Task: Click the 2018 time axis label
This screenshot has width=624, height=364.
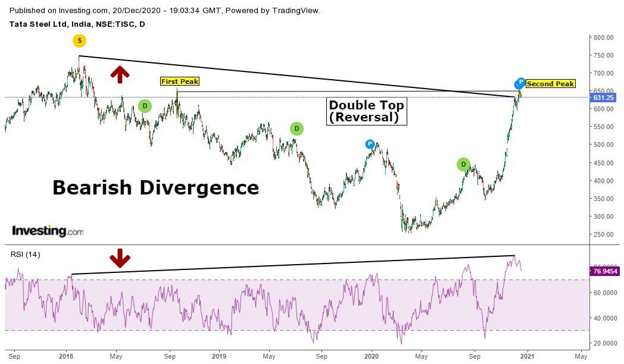Action: [66, 356]
